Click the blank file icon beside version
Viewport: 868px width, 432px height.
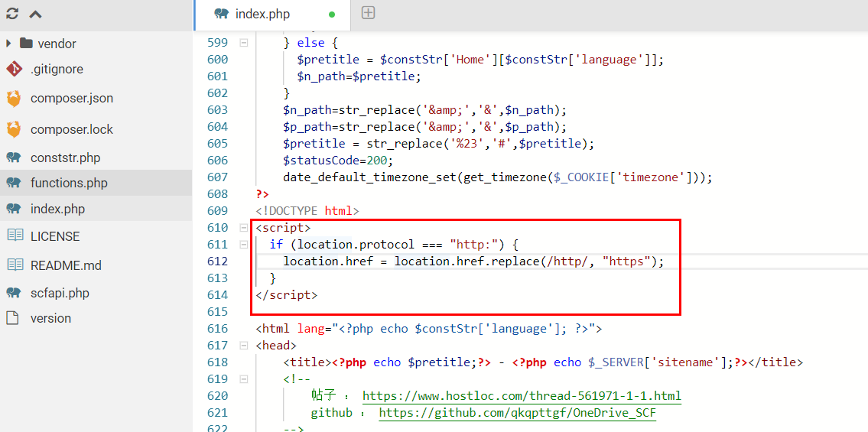[x=13, y=318]
